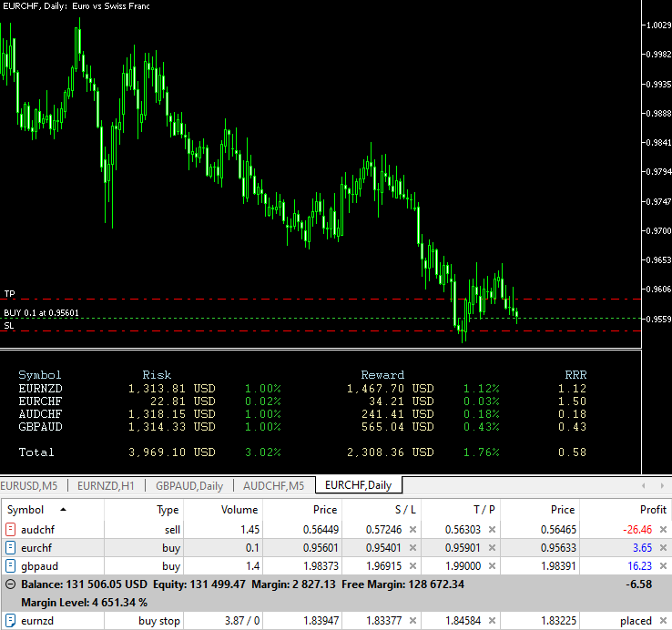Switch to the AUDCHF,M5 chart tab
The image size is (672, 630).
(x=275, y=486)
